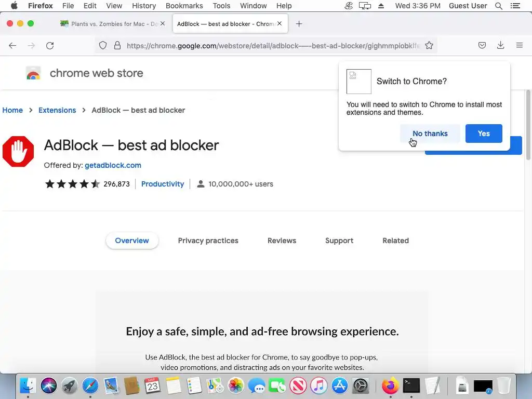Image resolution: width=532 pixels, height=399 pixels.
Task: Open the Save to Pocket icon
Action: (x=482, y=45)
